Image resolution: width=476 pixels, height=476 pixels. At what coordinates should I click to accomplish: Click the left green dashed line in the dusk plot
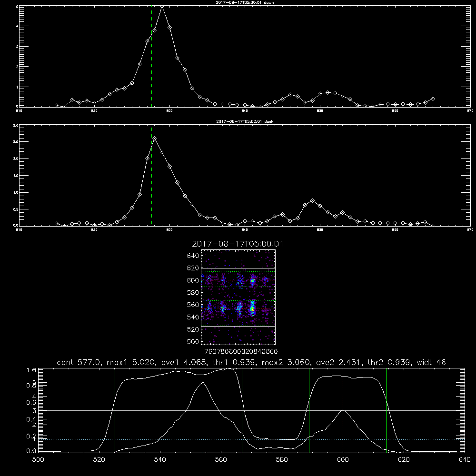coord(151,176)
